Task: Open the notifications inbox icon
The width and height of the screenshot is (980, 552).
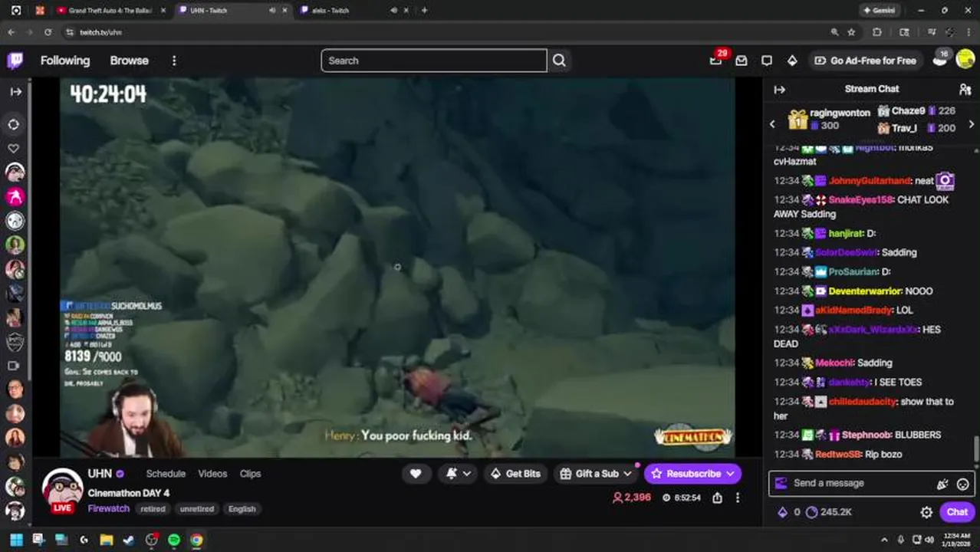Action: (742, 61)
